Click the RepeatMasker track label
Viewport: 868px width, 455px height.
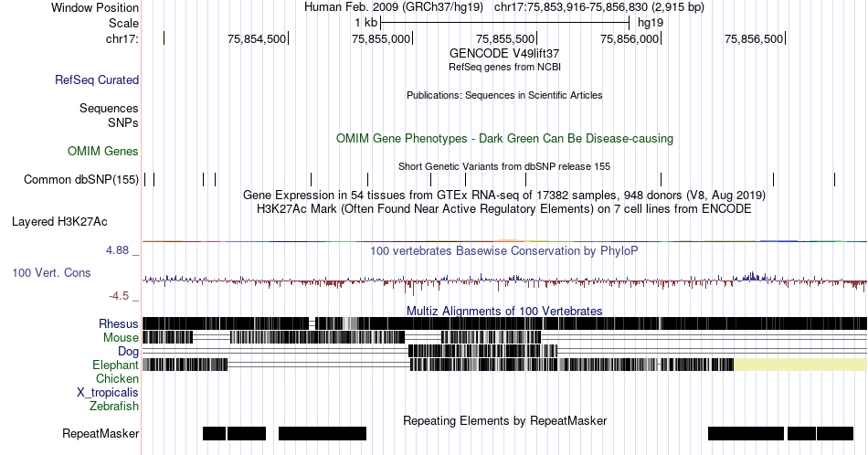tap(101, 433)
